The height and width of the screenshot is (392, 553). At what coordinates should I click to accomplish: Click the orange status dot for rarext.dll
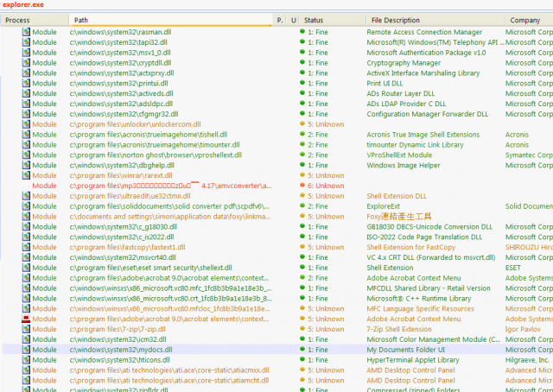click(302, 175)
